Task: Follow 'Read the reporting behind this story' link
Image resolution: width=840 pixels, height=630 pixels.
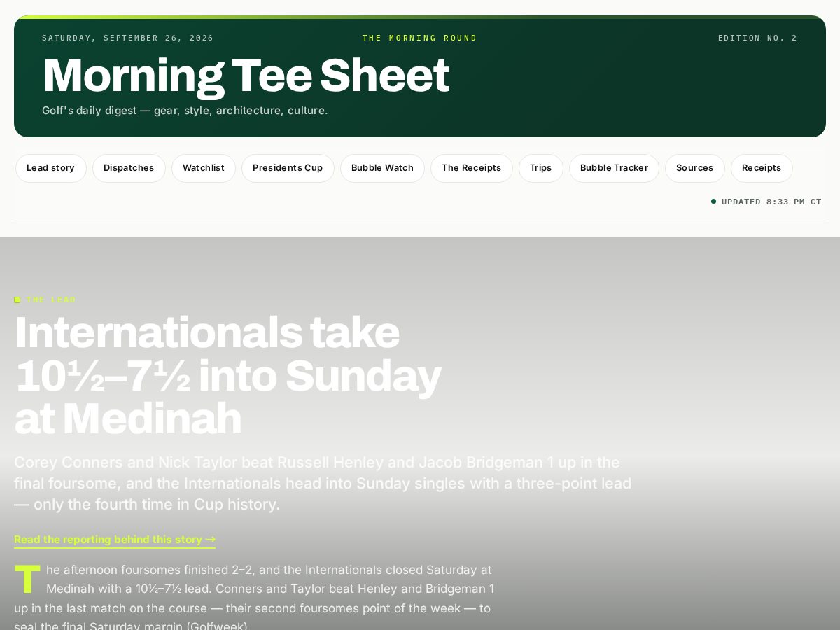Action: (x=115, y=540)
